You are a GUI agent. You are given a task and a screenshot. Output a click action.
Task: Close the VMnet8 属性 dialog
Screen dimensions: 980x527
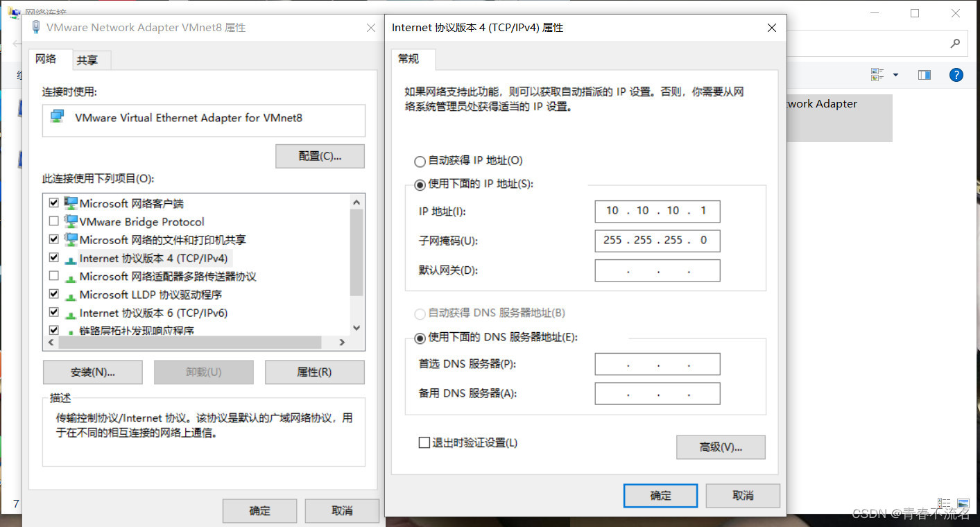371,28
